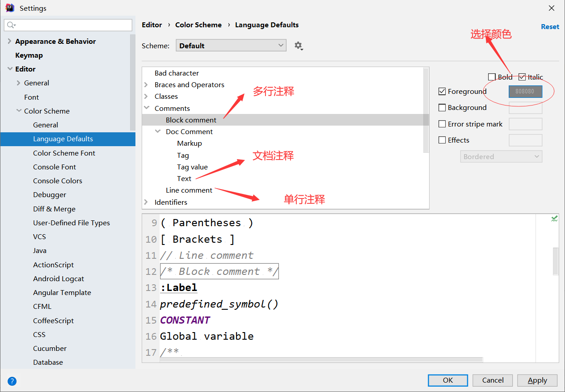The image size is (565, 392).
Task: Click the IntelliJ logo in title bar
Action: tap(9, 8)
